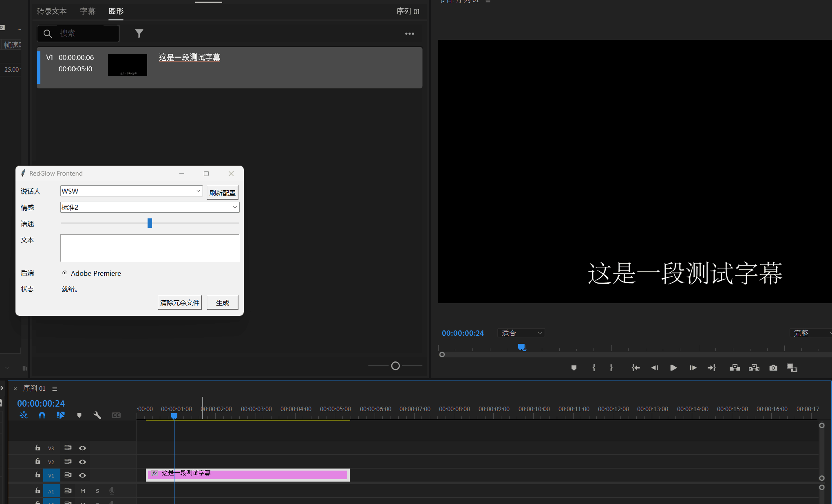Toggle nest sequence insert mode in timeline
832x504 pixels.
coord(24,415)
